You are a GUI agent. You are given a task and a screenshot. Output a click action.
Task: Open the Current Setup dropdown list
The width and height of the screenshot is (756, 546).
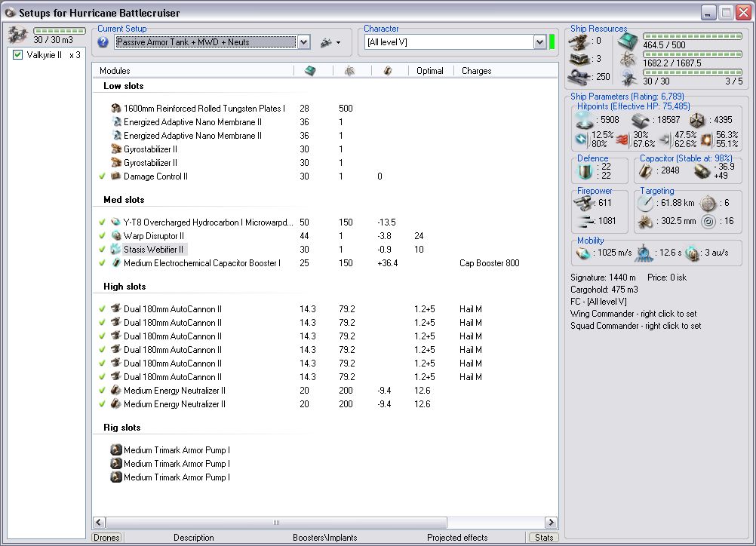[303, 42]
